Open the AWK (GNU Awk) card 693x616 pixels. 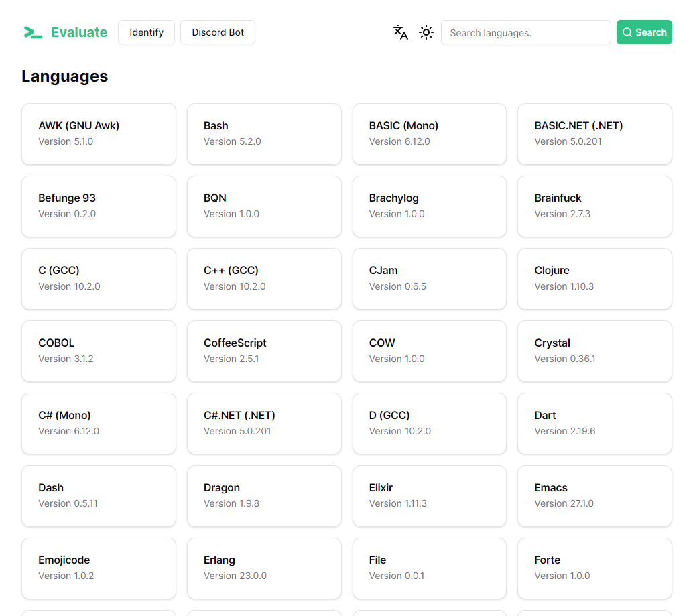[99, 134]
